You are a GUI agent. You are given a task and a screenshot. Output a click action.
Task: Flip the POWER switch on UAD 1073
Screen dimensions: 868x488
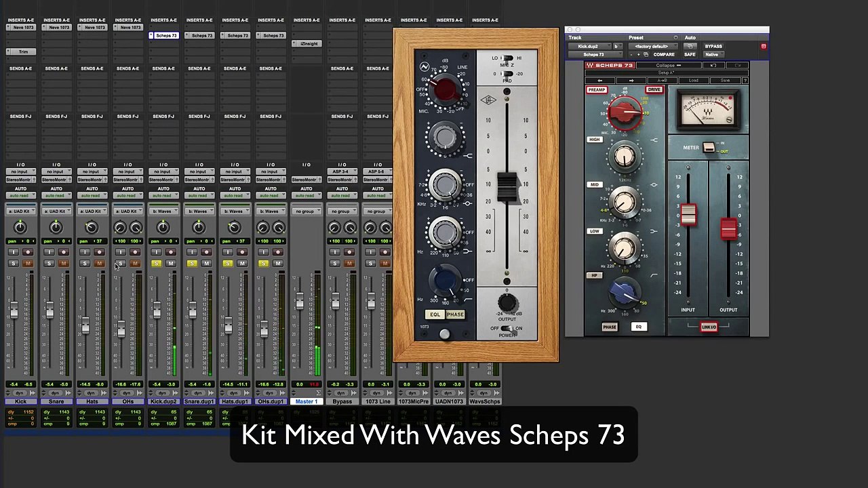click(507, 329)
